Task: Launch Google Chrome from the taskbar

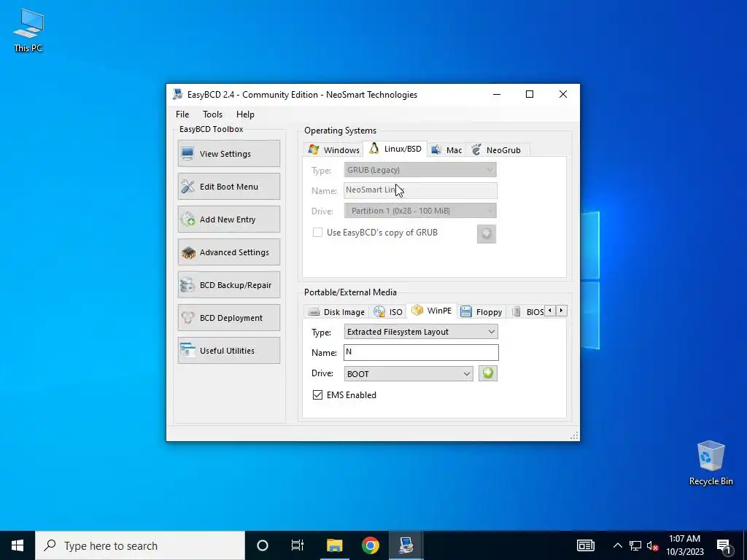Action: [x=370, y=545]
